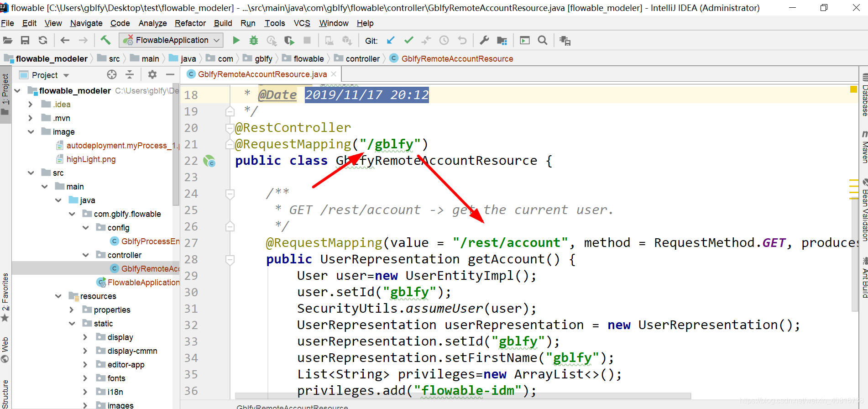Select FlowableApplication in the project tree
The width and height of the screenshot is (868, 409).
click(138, 283)
